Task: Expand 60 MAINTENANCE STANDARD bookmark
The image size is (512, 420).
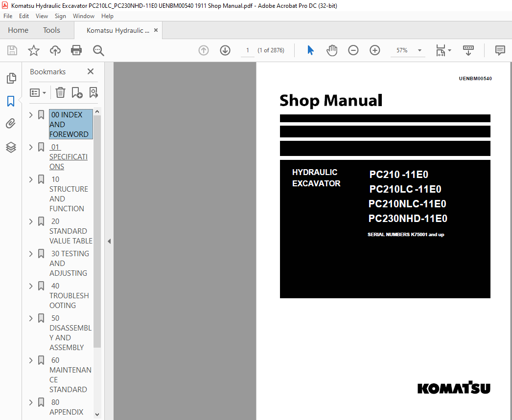Action: tap(31, 360)
